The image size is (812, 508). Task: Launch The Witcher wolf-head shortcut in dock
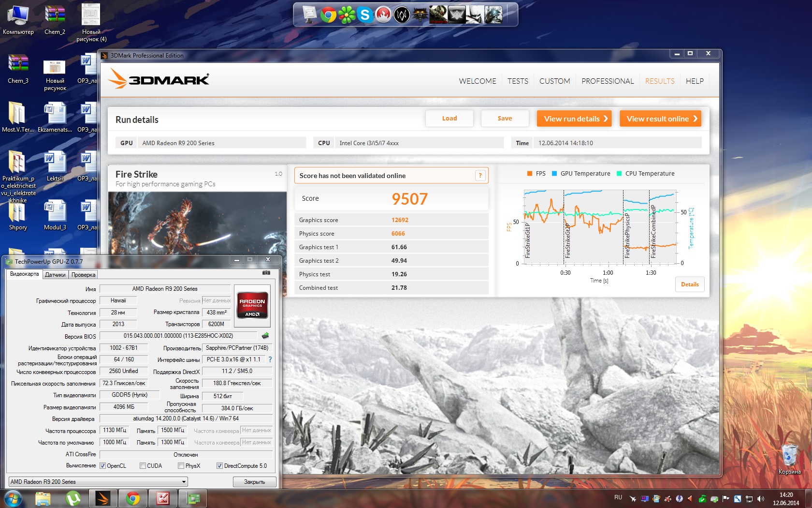(x=420, y=15)
